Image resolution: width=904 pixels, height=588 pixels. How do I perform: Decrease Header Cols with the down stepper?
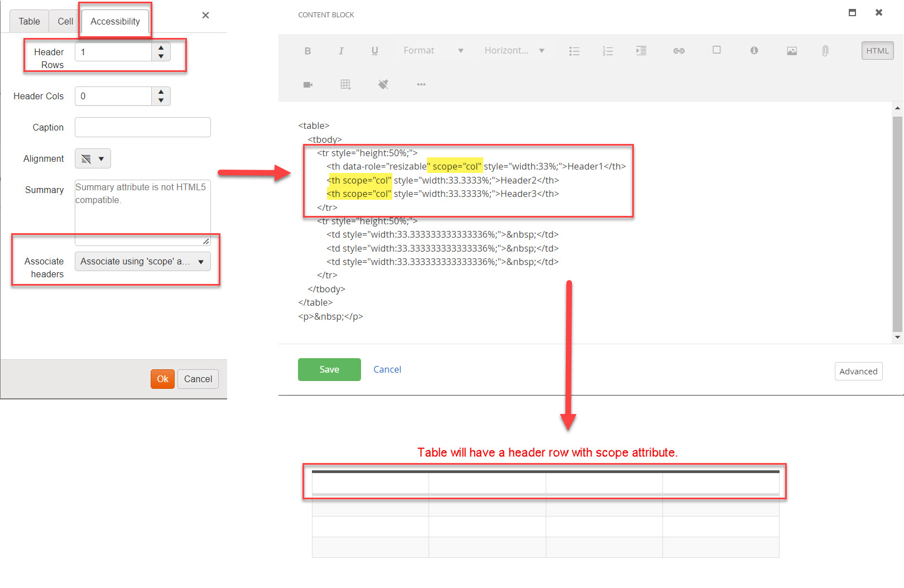(161, 100)
